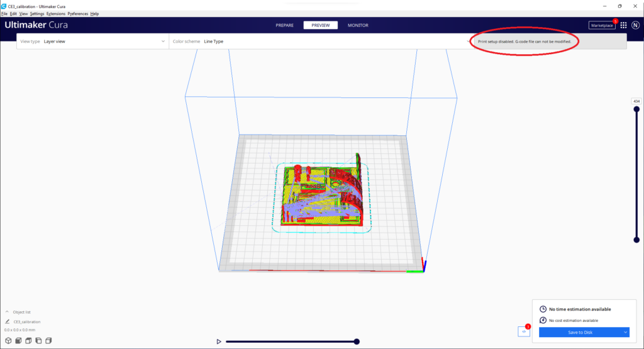Open the File menu

pyautogui.click(x=4, y=14)
